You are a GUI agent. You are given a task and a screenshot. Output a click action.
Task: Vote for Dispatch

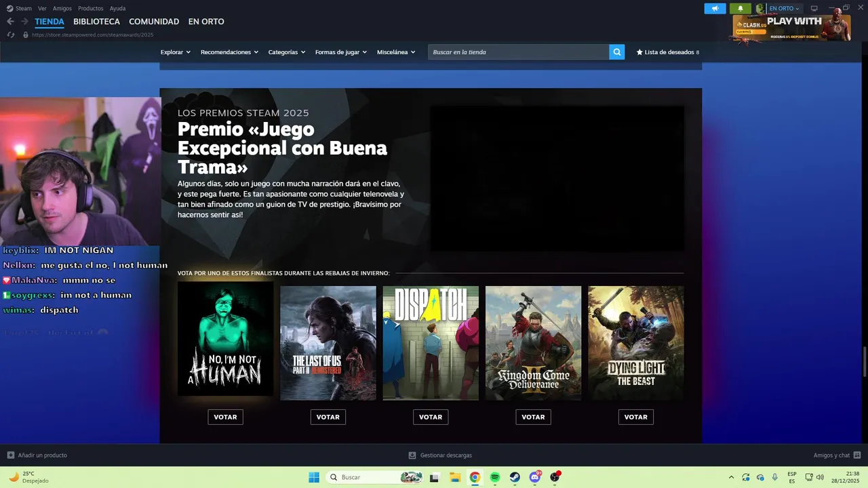point(431,417)
